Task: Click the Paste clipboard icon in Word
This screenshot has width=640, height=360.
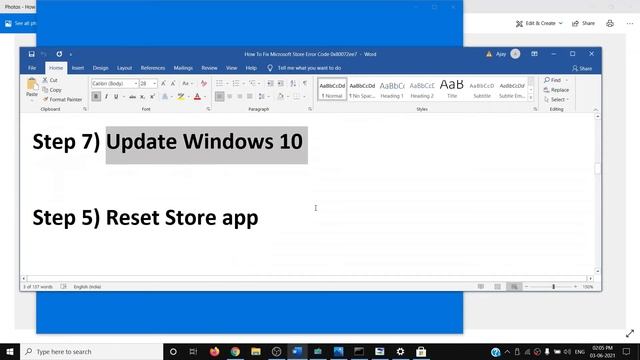Action: coord(32,84)
